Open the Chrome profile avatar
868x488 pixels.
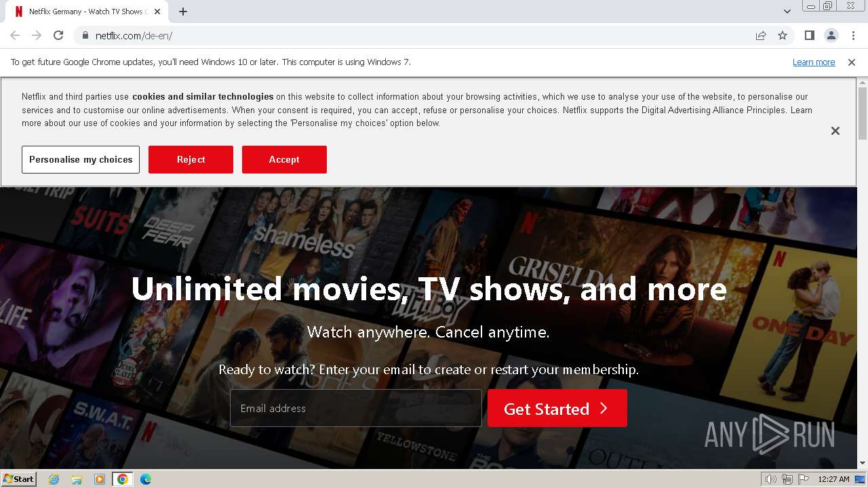coord(831,35)
